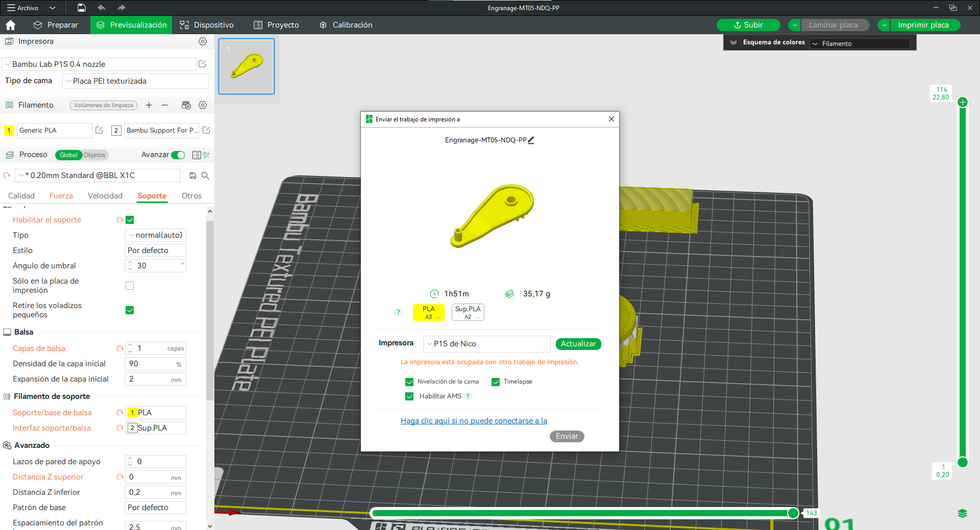
Task: Click Enviar button in dialog
Action: coord(567,436)
